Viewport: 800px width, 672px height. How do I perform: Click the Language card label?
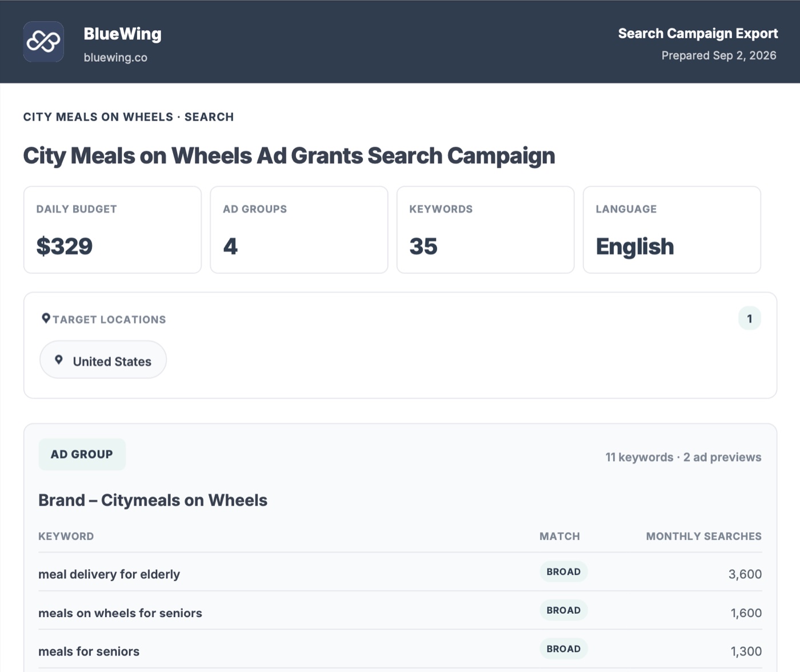click(x=626, y=209)
